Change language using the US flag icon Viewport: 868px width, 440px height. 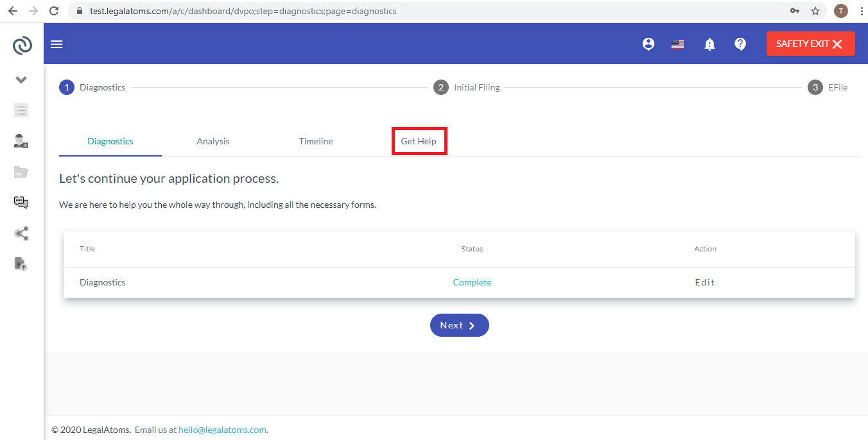tap(677, 44)
